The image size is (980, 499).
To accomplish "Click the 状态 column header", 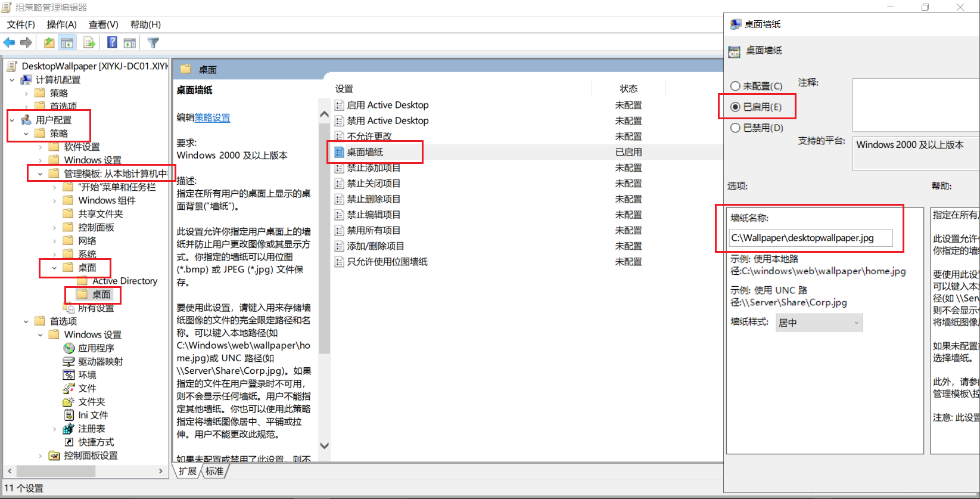I will point(629,89).
